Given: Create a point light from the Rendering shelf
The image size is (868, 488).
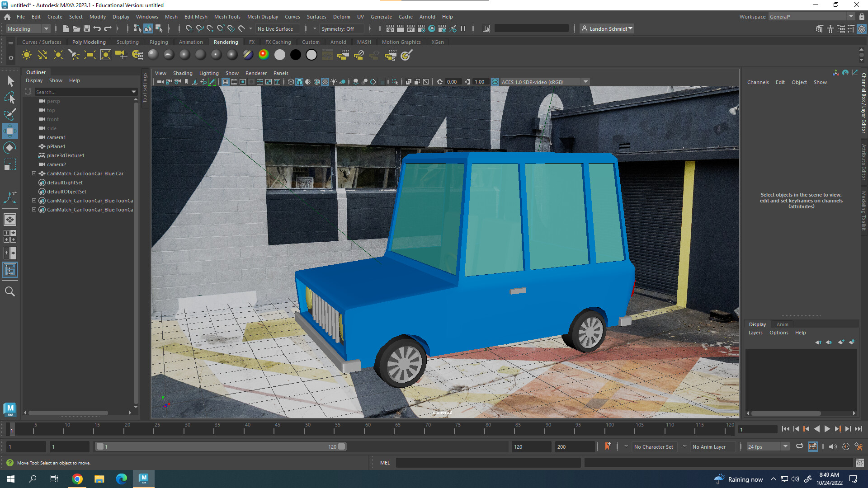Looking at the screenshot, I should pyautogui.click(x=58, y=55).
